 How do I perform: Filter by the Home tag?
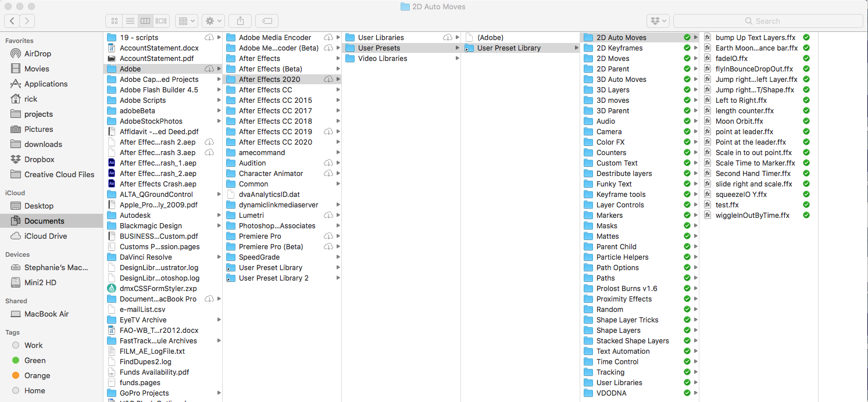point(34,390)
